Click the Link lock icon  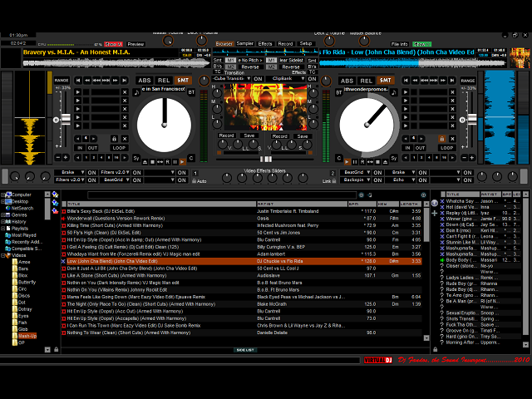(334, 181)
